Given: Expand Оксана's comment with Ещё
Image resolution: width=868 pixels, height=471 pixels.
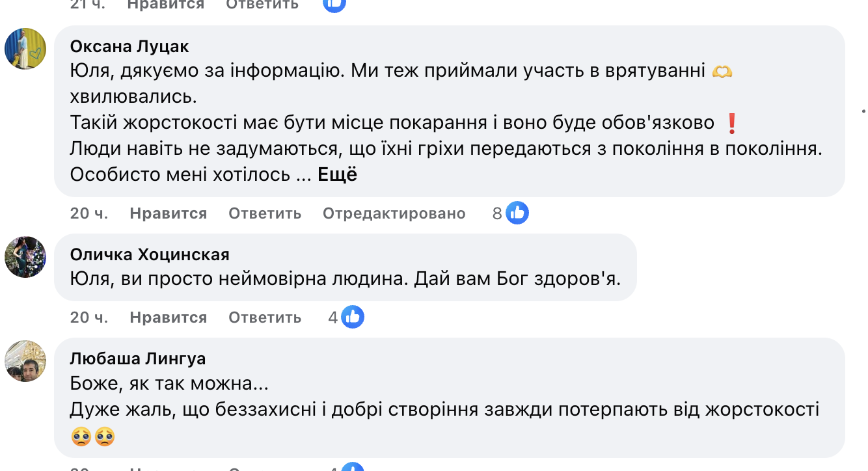Looking at the screenshot, I should [337, 175].
